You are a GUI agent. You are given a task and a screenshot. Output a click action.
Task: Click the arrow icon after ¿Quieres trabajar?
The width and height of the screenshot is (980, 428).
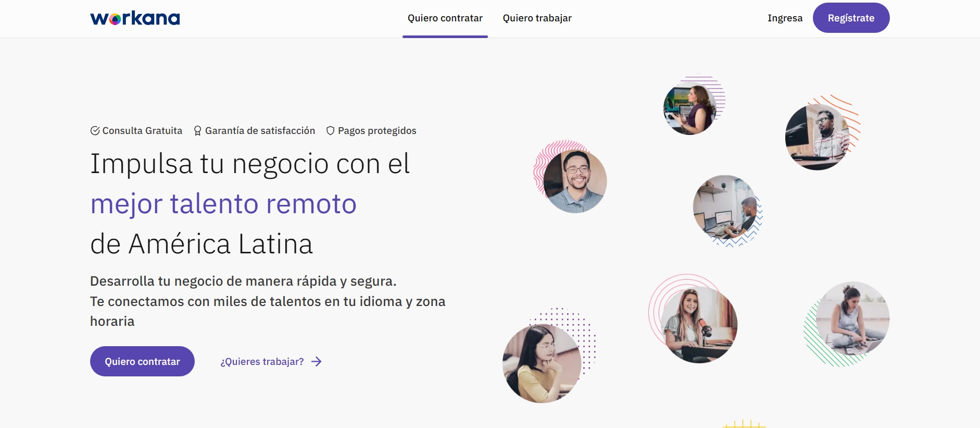pos(317,362)
